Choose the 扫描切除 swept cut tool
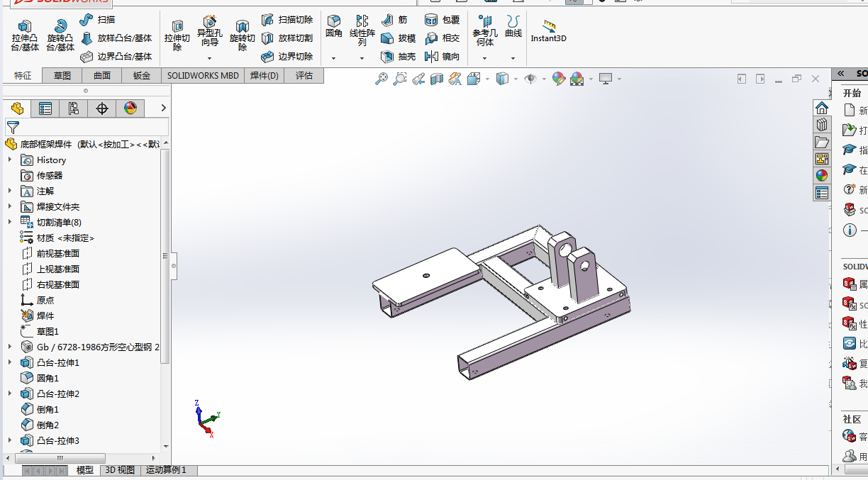The height and width of the screenshot is (480, 868). point(287,20)
